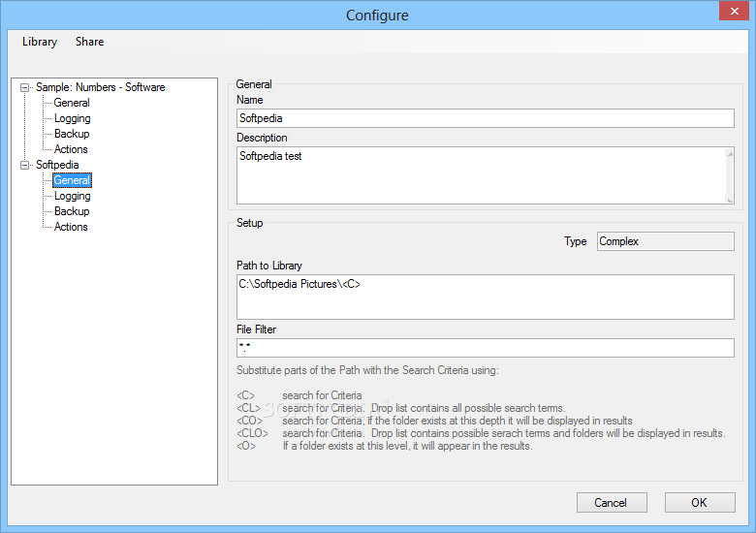This screenshot has width=756, height=533.
Task: Select highlighted General under Softpedia
Action: click(x=72, y=180)
